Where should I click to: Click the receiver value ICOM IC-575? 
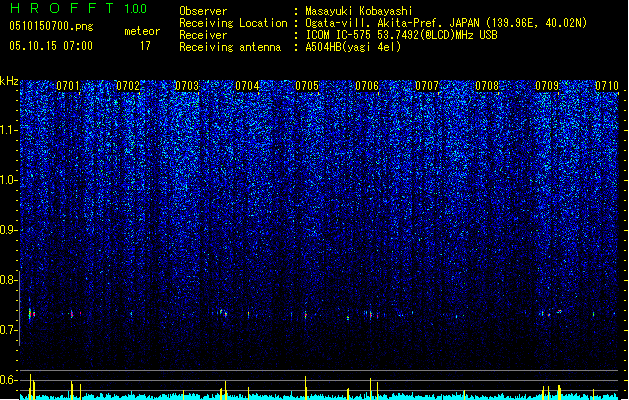(x=339, y=35)
